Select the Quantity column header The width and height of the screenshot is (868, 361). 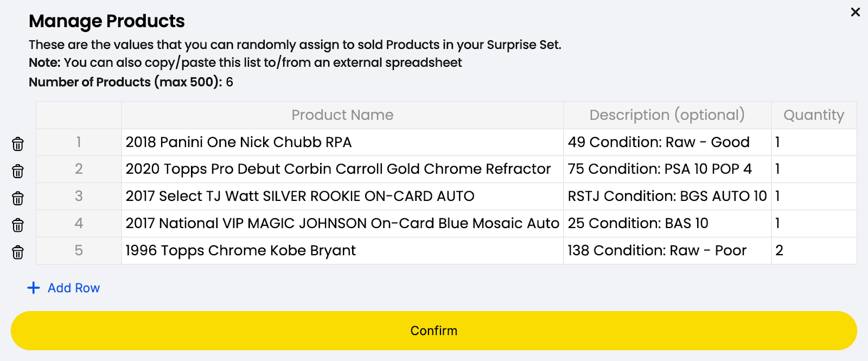[x=813, y=115]
